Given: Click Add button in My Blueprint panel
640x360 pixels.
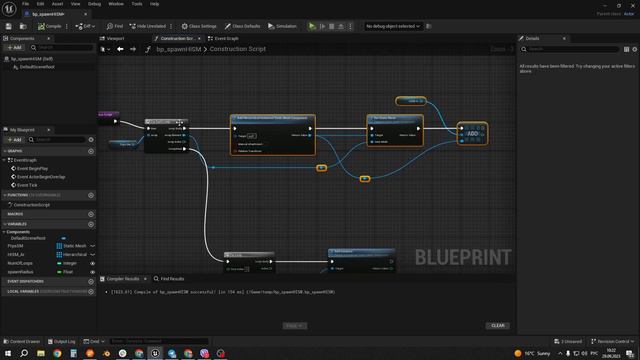Looking at the screenshot, I should coord(14,140).
